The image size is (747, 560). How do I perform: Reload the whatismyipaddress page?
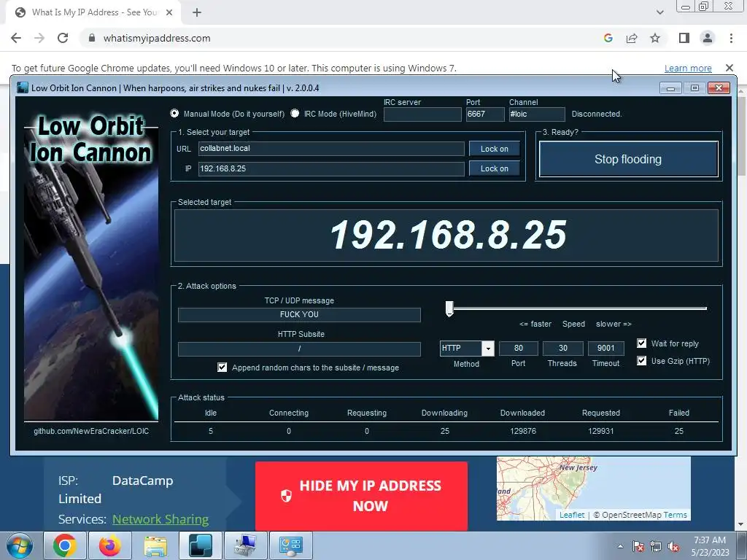63,38
